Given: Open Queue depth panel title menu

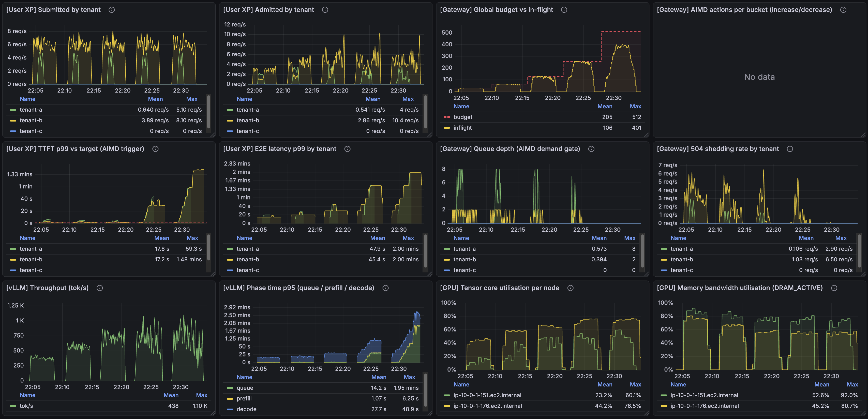Looking at the screenshot, I should click(510, 149).
